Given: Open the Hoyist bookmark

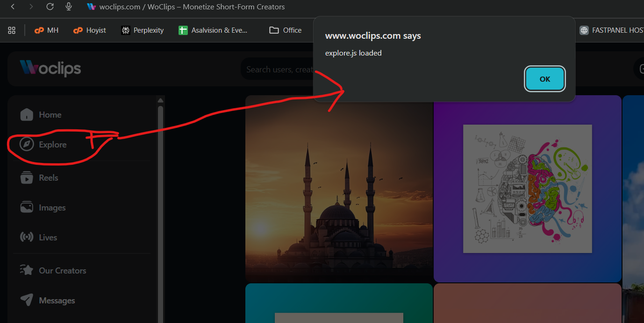Looking at the screenshot, I should point(90,30).
